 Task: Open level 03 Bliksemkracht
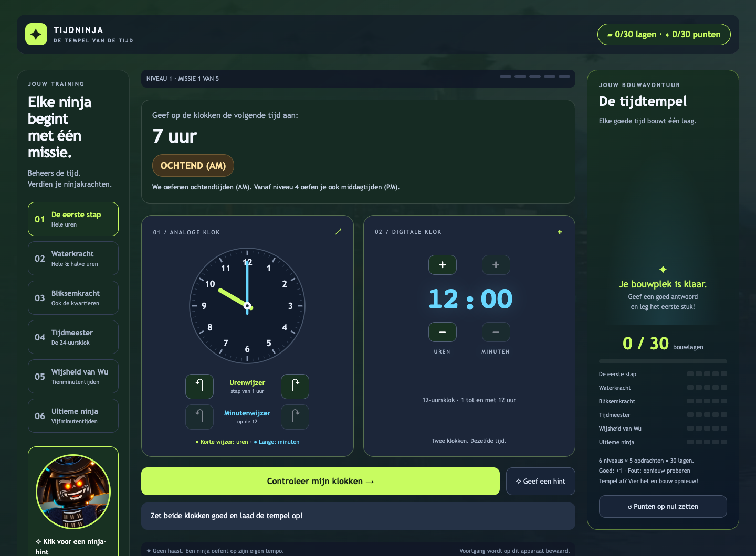click(x=73, y=298)
